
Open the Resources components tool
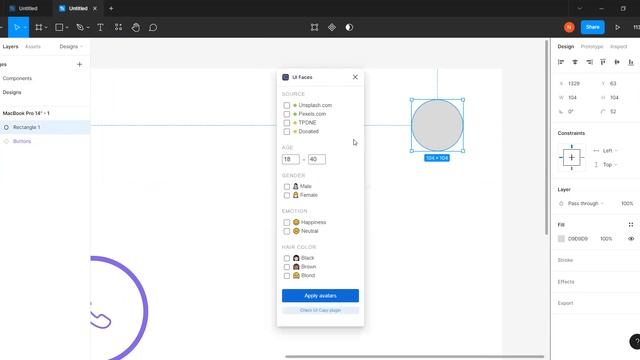[x=118, y=27]
